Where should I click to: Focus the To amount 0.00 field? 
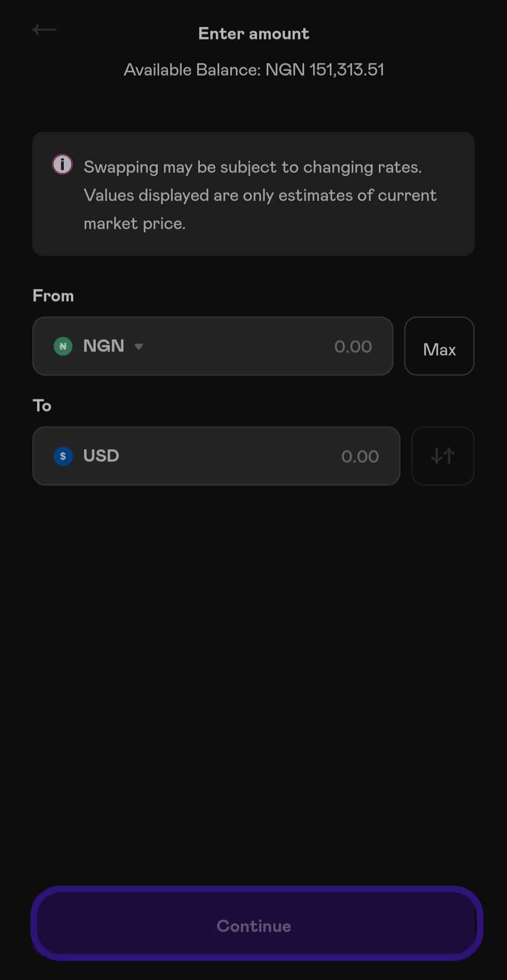tap(360, 457)
